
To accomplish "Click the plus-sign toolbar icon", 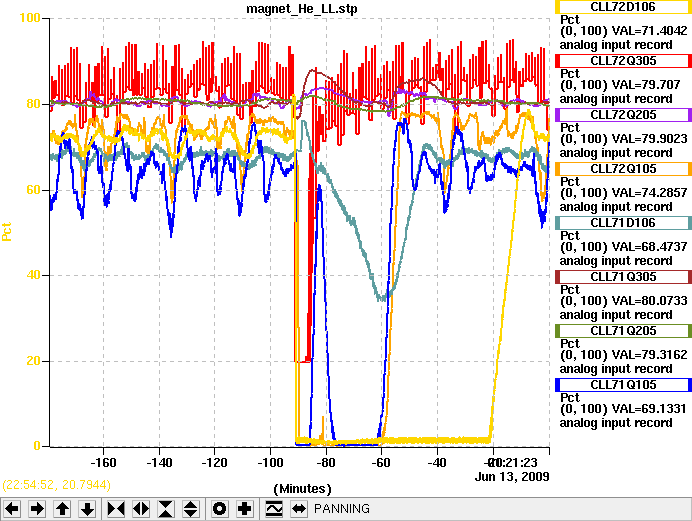I will (244, 509).
